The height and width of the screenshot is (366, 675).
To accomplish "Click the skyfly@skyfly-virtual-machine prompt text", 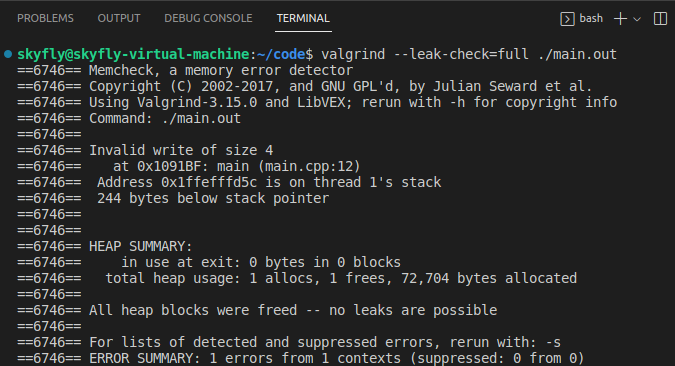I will coord(133,54).
